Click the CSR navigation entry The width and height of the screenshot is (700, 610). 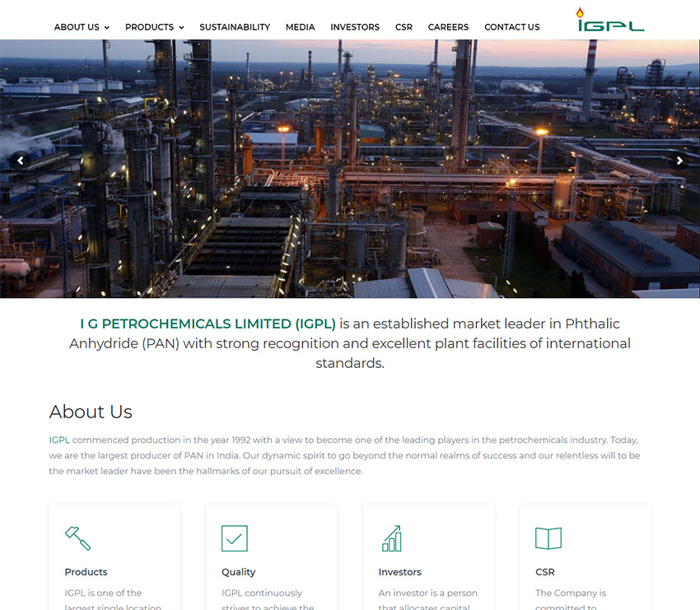[404, 26]
